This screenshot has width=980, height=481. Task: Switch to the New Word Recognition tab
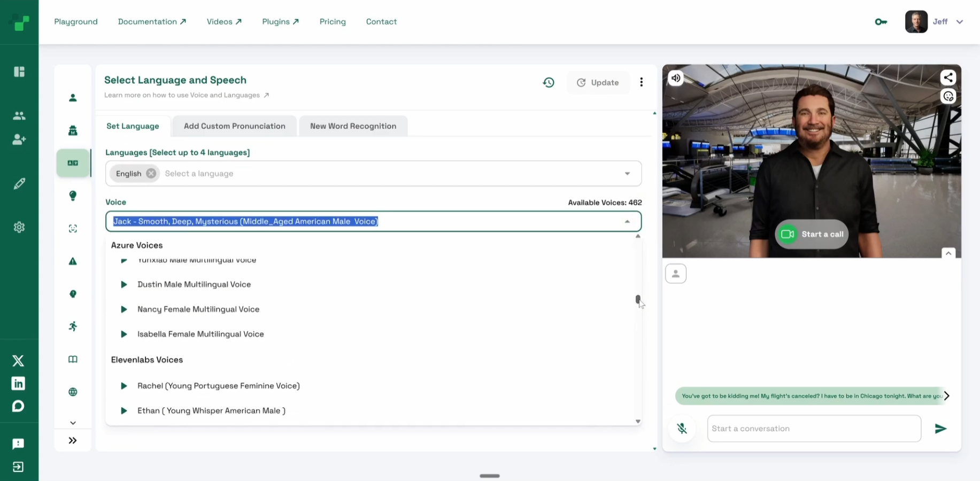[353, 126]
